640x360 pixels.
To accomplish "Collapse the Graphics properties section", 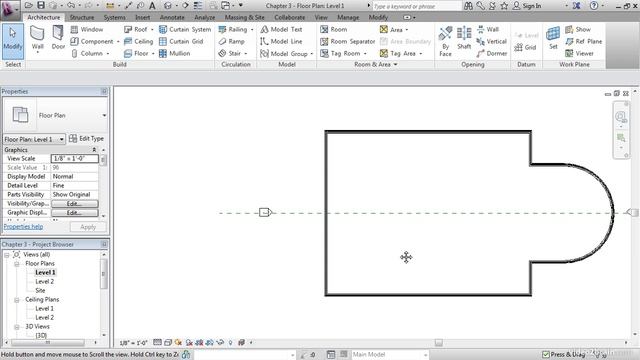I will click(94, 150).
